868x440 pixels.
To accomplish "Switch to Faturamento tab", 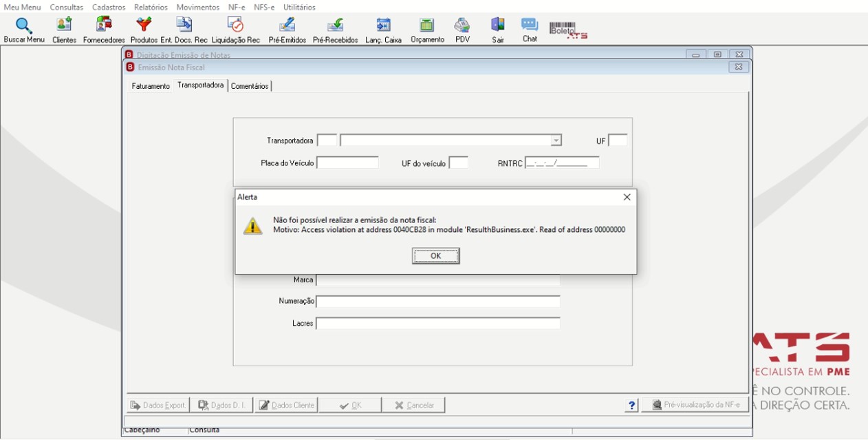I will click(x=151, y=86).
